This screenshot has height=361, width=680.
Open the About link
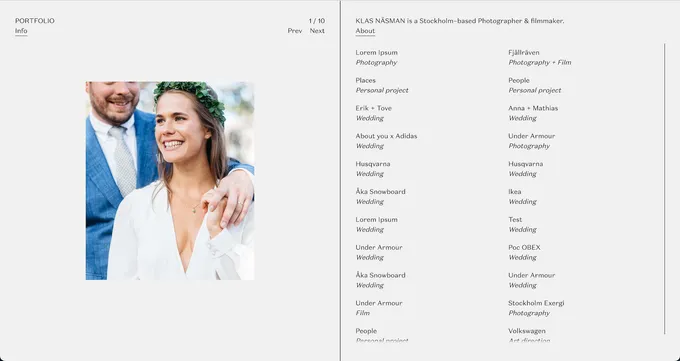pyautogui.click(x=365, y=31)
